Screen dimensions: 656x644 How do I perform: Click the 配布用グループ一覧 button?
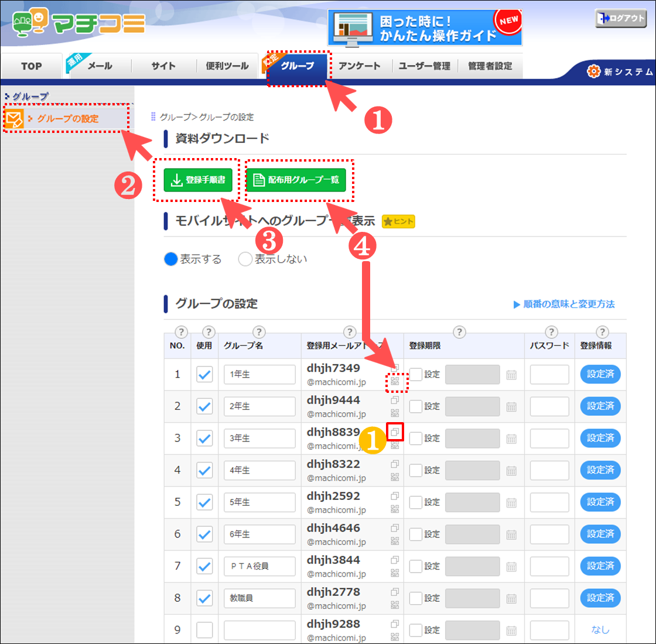[296, 180]
